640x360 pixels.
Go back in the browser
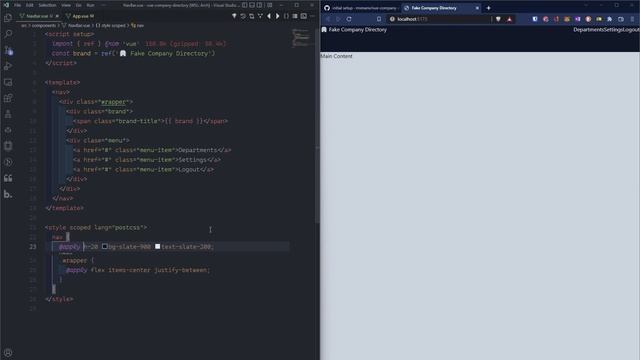328,19
